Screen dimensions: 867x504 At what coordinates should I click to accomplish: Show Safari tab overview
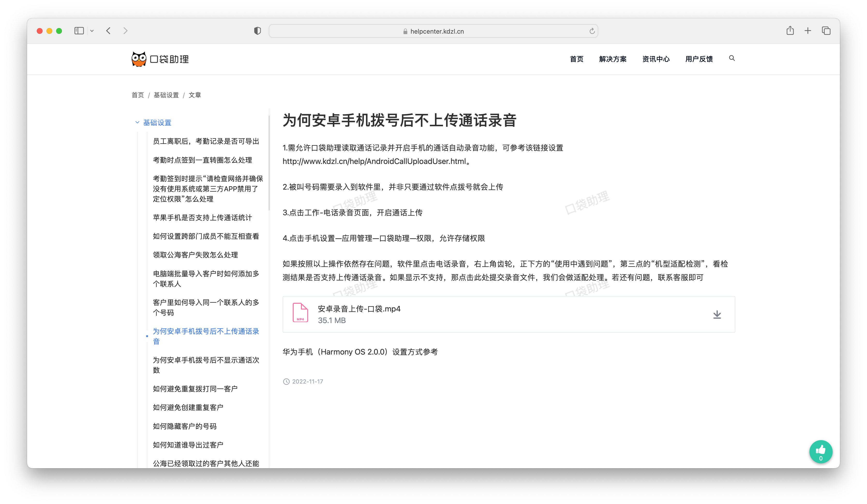[826, 31]
